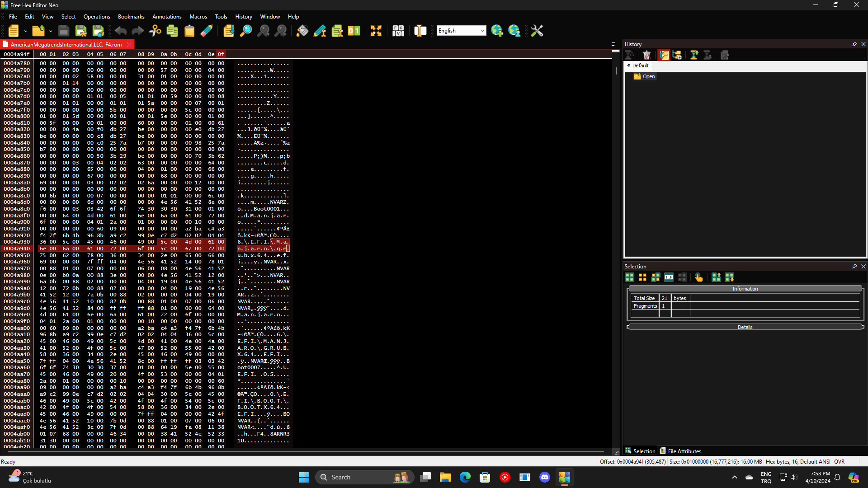Screen dimensions: 868x488
Task: Expand the Details section in the Selection panel
Action: coord(745,327)
